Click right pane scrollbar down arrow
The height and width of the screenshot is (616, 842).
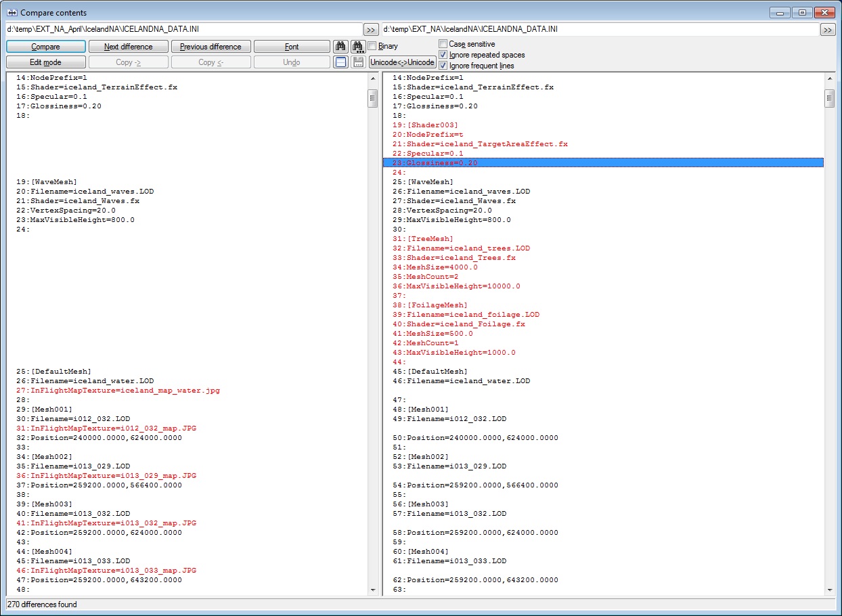click(830, 590)
